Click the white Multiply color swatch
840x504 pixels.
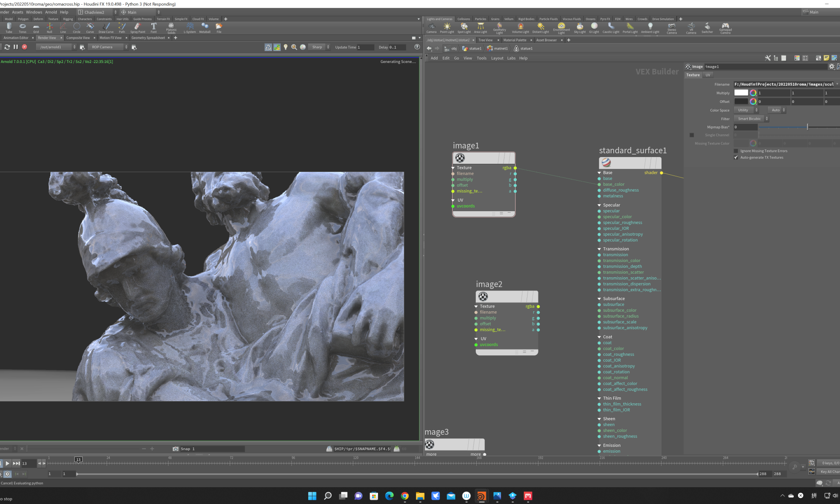point(741,93)
